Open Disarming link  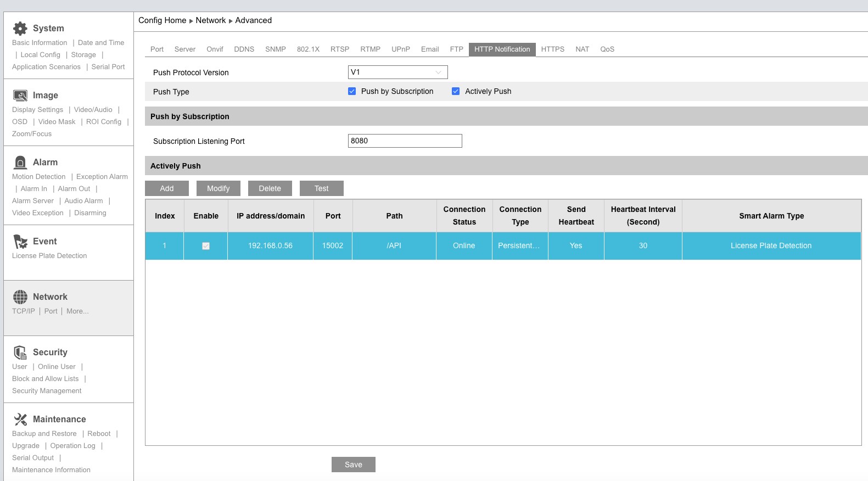(90, 212)
